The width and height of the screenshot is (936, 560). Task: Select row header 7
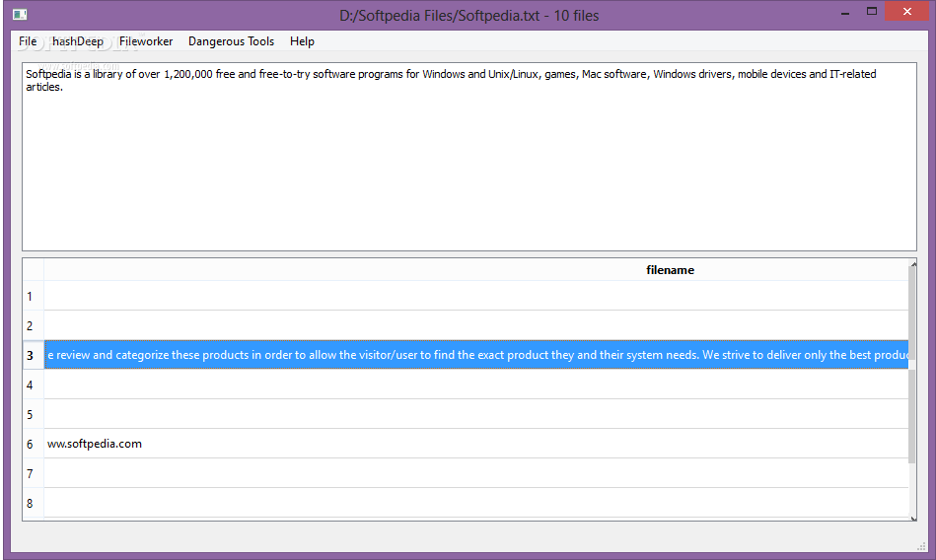(x=34, y=473)
